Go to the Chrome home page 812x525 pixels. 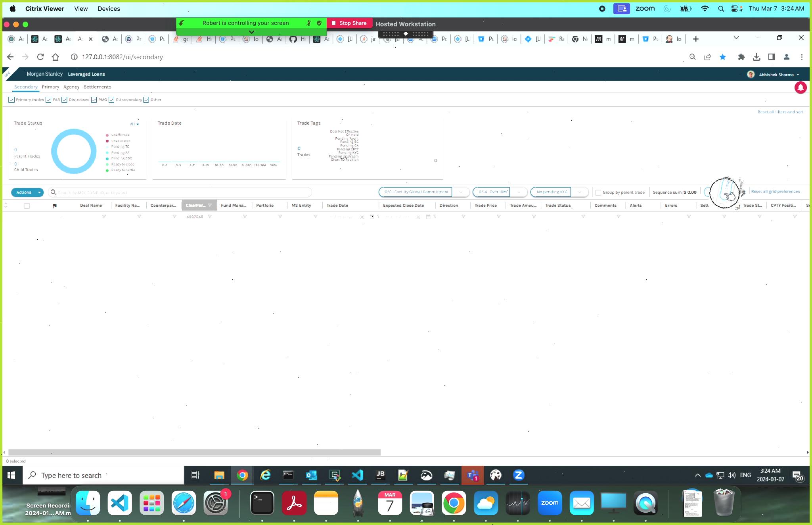click(56, 57)
